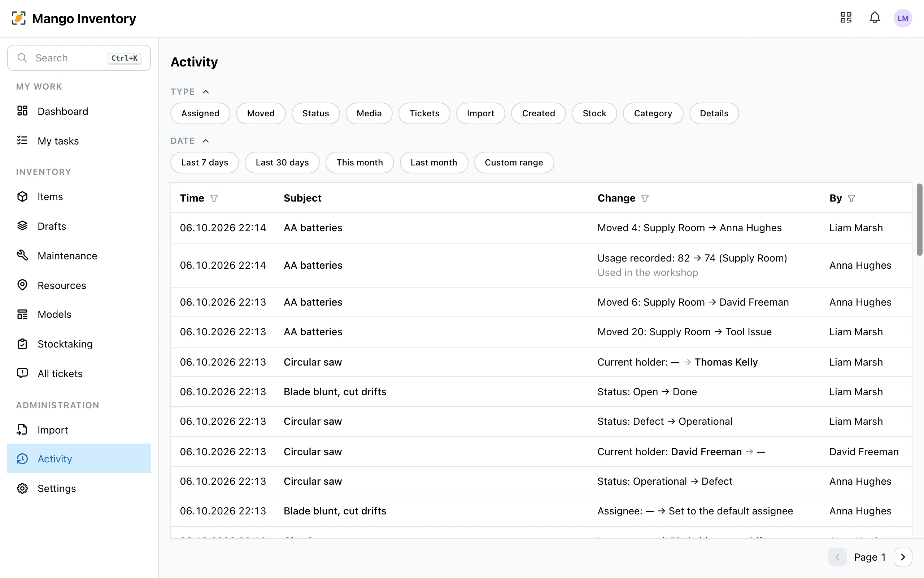Click the search magnifier icon

(22, 58)
